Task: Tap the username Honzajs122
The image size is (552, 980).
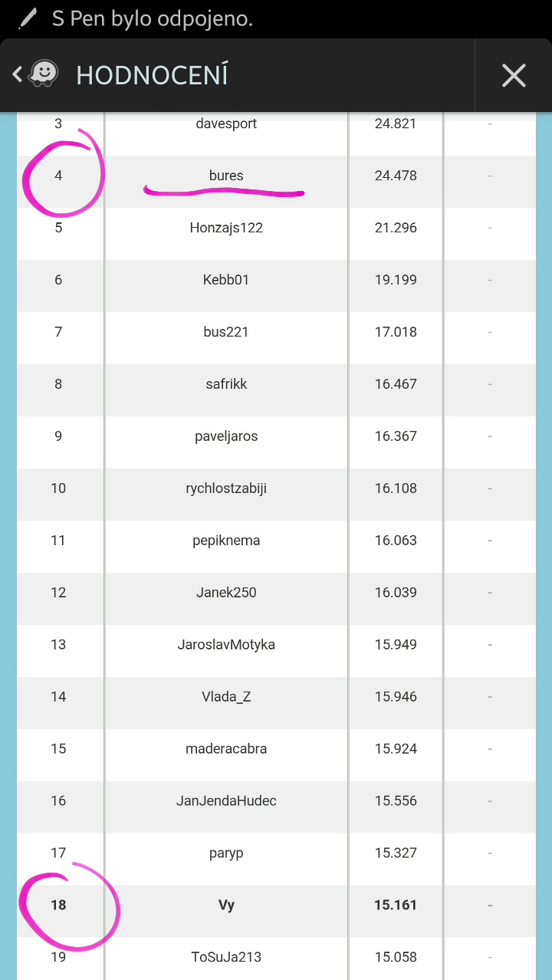Action: click(x=226, y=228)
